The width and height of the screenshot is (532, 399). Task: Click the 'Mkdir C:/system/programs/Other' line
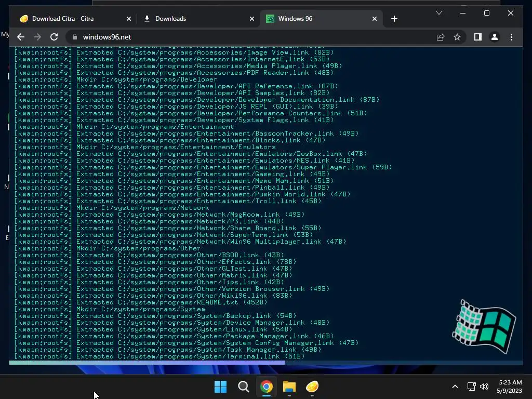coord(107,248)
